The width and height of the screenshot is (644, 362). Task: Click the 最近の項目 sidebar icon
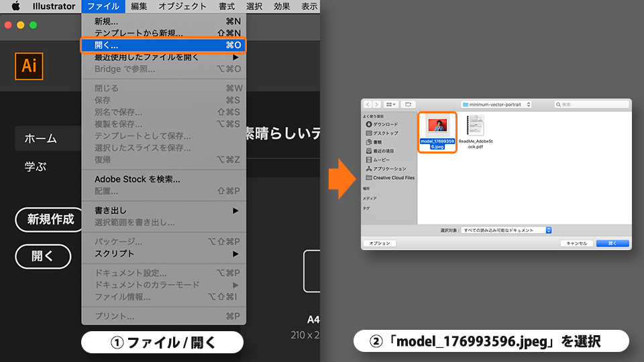click(x=369, y=151)
